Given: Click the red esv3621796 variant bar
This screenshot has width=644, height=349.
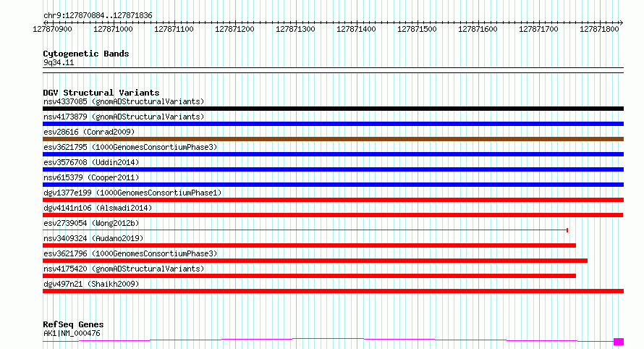Looking at the screenshot, I should tap(315, 261).
